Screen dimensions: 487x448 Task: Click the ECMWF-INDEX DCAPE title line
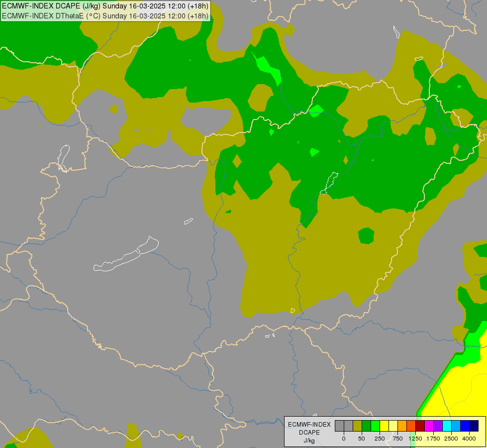[105, 6]
